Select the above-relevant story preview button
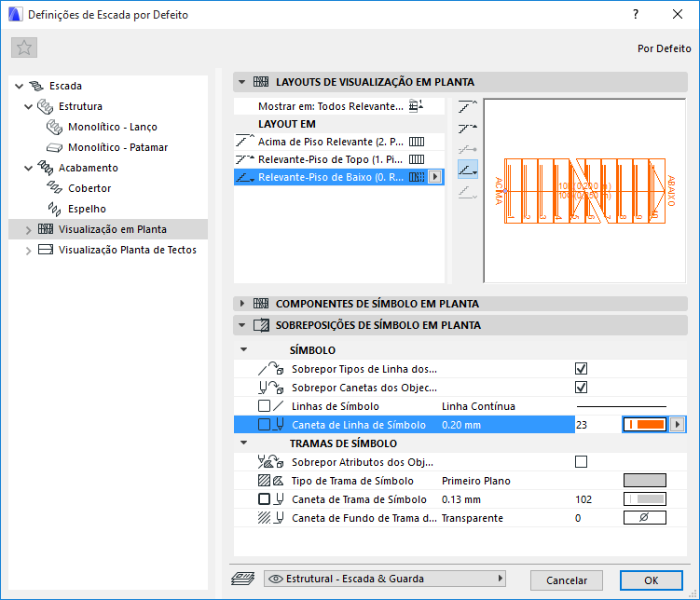 coord(467,107)
